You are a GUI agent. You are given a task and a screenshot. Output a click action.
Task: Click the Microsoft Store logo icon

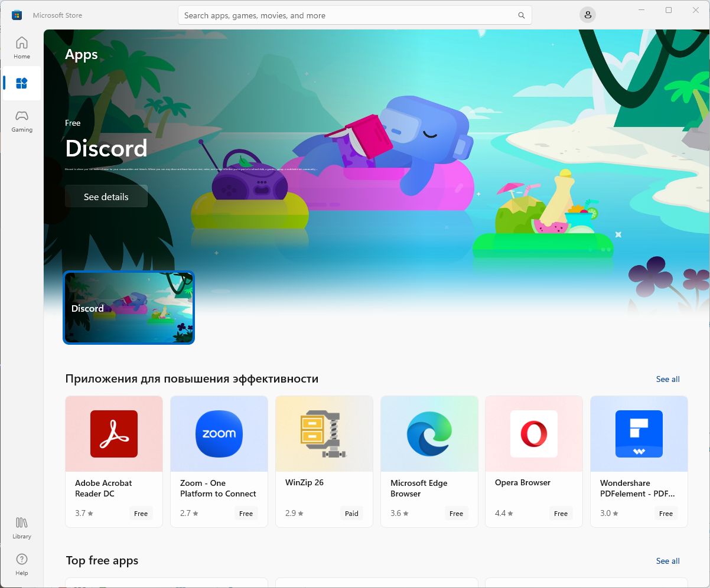coord(17,15)
